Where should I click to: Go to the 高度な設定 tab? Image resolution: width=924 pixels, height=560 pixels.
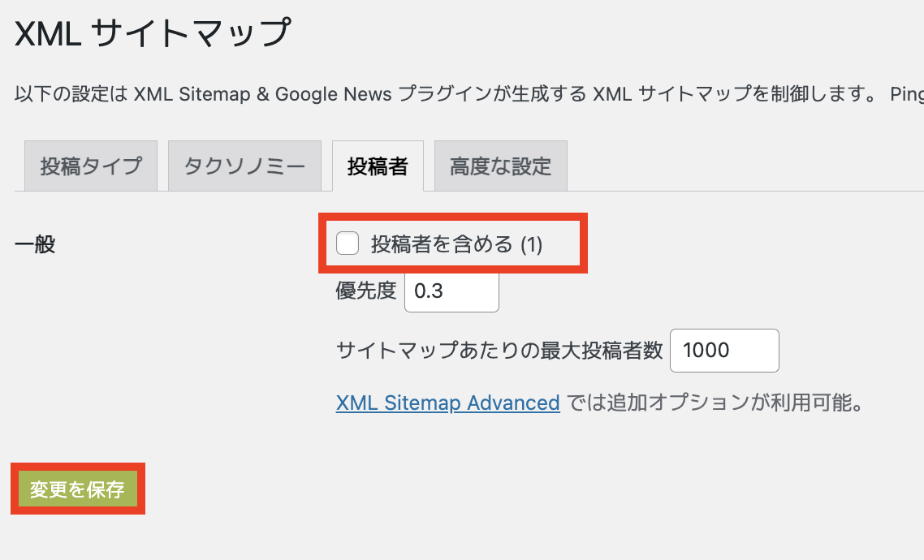point(501,166)
